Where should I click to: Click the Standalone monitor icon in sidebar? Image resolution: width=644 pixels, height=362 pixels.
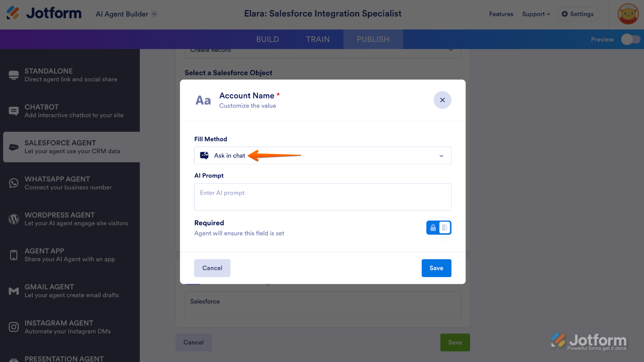(x=14, y=75)
